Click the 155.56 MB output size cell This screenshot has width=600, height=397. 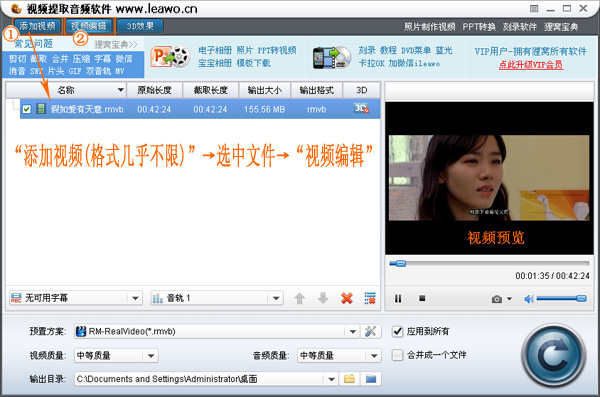coord(264,109)
